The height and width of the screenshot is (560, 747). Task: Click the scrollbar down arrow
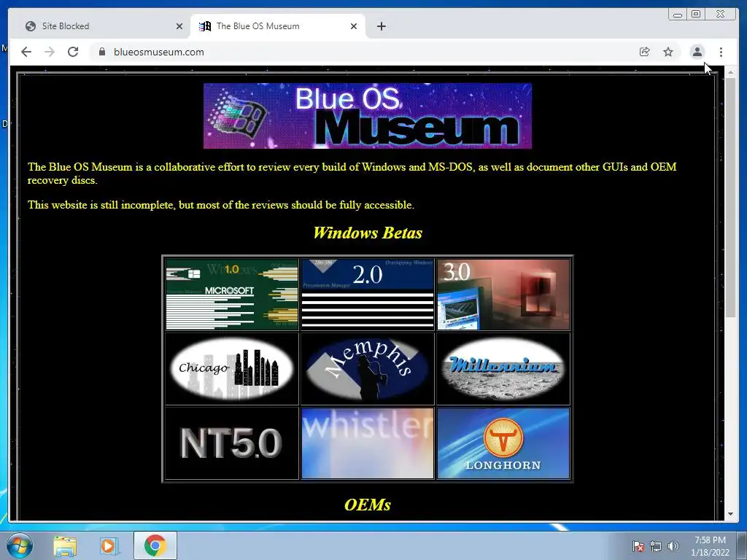(730, 514)
